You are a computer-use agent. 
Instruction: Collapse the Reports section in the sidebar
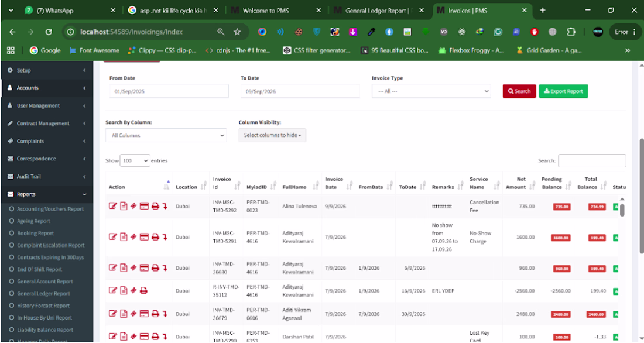pos(47,194)
